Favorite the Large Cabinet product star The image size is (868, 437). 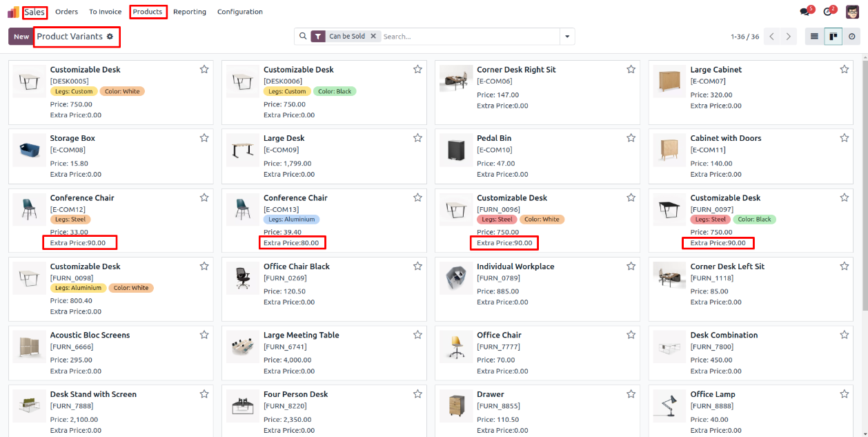coord(844,70)
